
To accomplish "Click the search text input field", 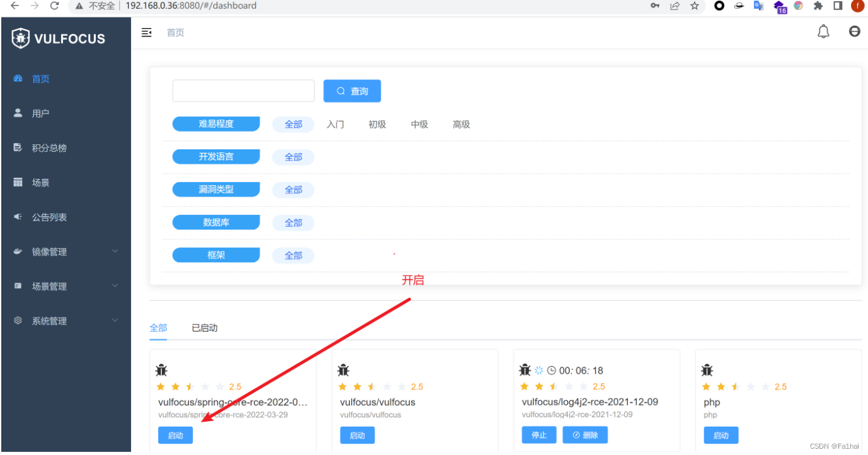I will pyautogui.click(x=243, y=91).
